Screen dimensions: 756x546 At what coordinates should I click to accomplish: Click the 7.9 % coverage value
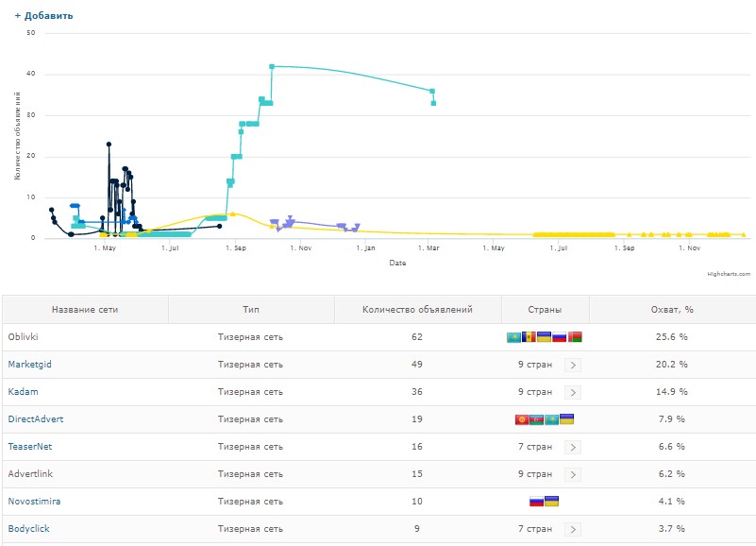coord(672,419)
